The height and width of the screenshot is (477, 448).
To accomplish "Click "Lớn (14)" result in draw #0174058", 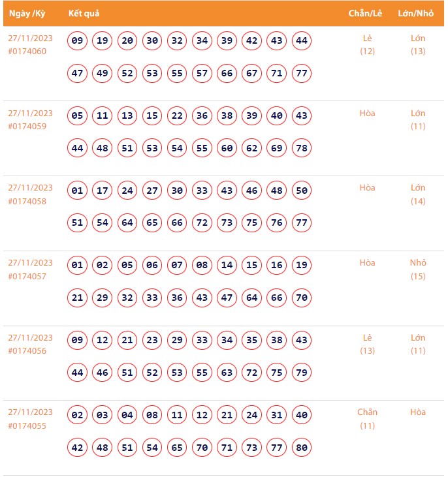I will [418, 194].
